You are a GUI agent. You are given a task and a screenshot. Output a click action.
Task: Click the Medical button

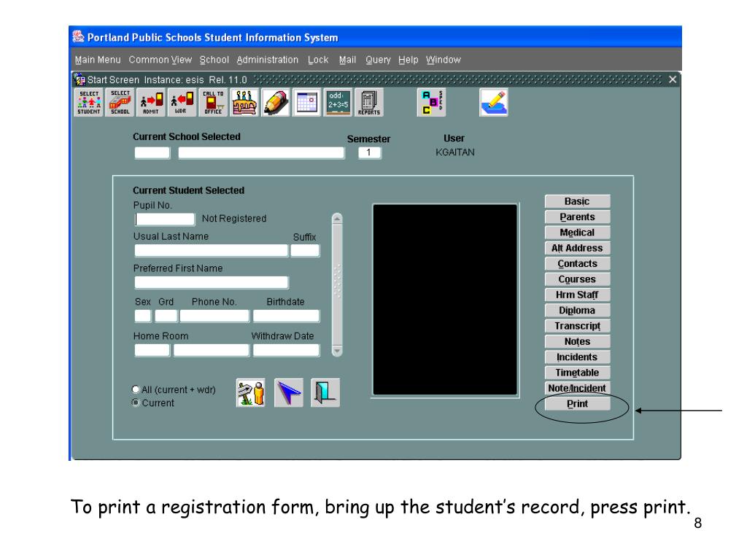click(x=578, y=233)
